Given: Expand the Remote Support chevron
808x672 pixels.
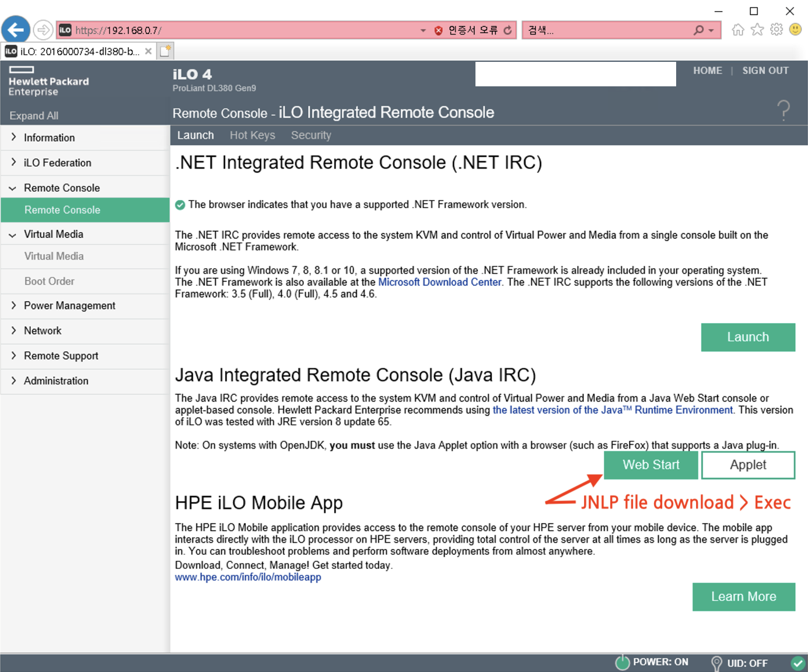Looking at the screenshot, I should [x=13, y=355].
